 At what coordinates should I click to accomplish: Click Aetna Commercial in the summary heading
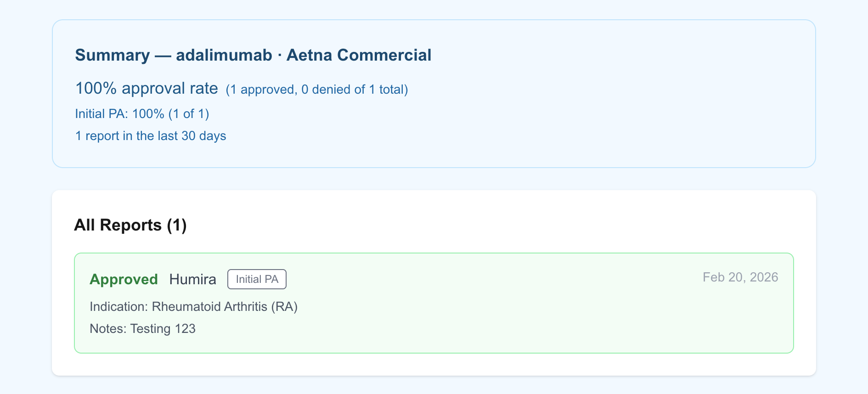tap(359, 55)
